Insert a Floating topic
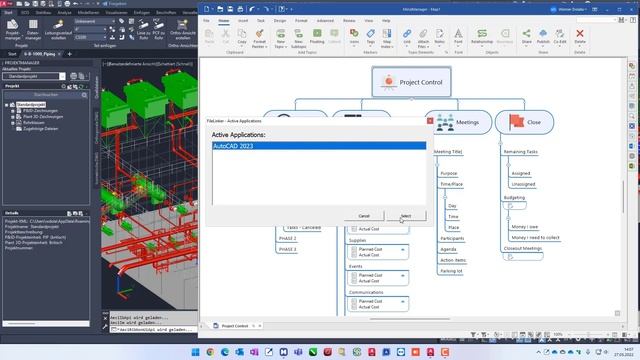 (317, 36)
